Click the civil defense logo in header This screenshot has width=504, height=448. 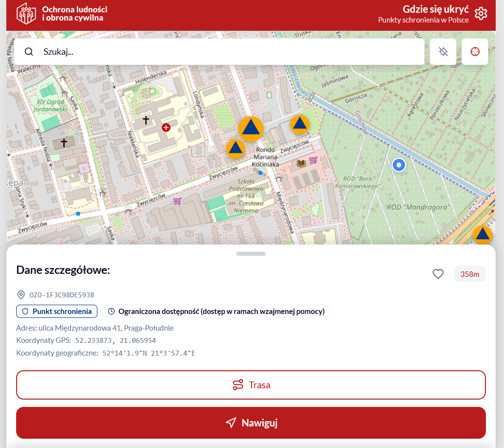pyautogui.click(x=26, y=13)
